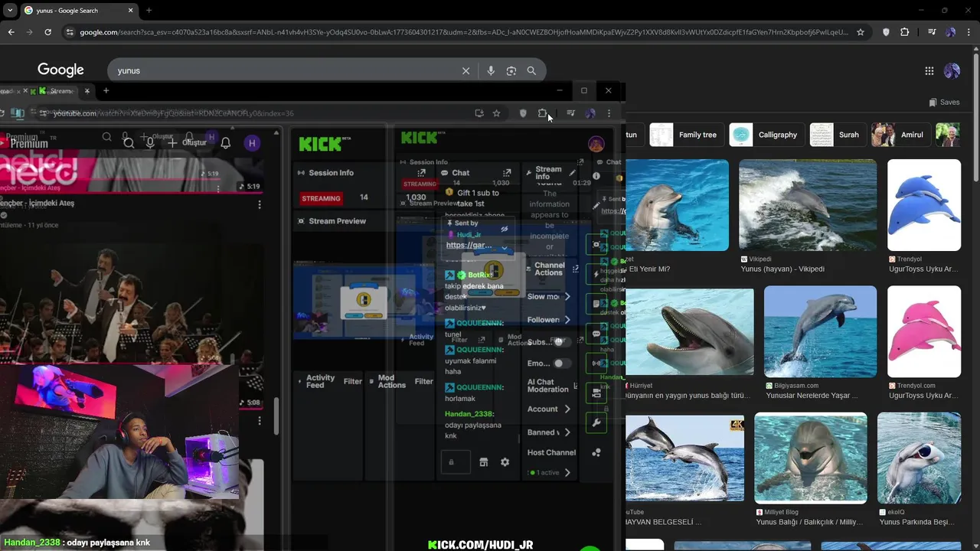980x551 pixels.
Task: Expand the Banned users option
Action: pos(567,432)
